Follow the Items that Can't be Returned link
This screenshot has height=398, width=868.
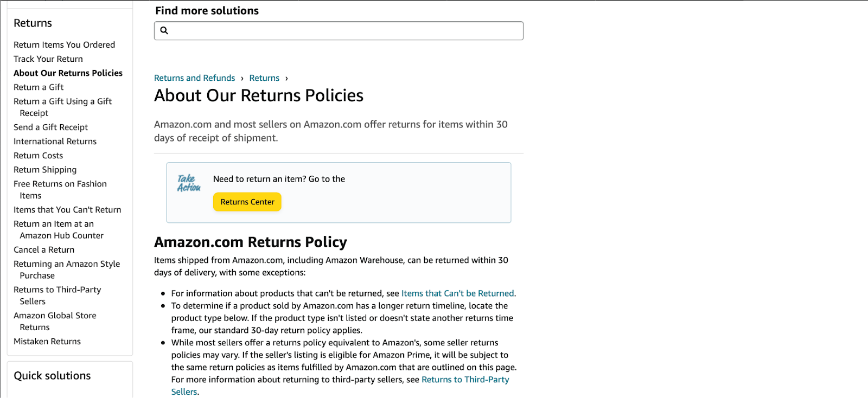[x=457, y=293]
